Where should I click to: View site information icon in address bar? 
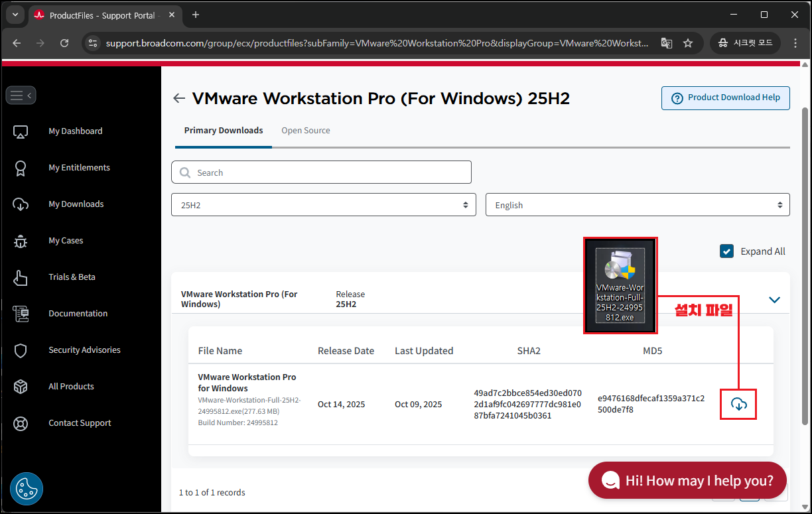(x=92, y=43)
